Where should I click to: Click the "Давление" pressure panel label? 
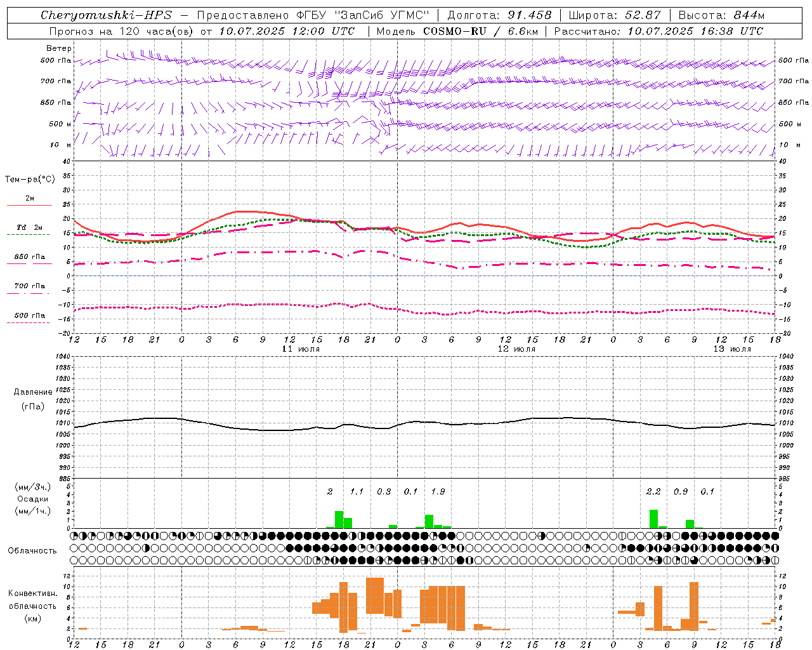point(33,392)
